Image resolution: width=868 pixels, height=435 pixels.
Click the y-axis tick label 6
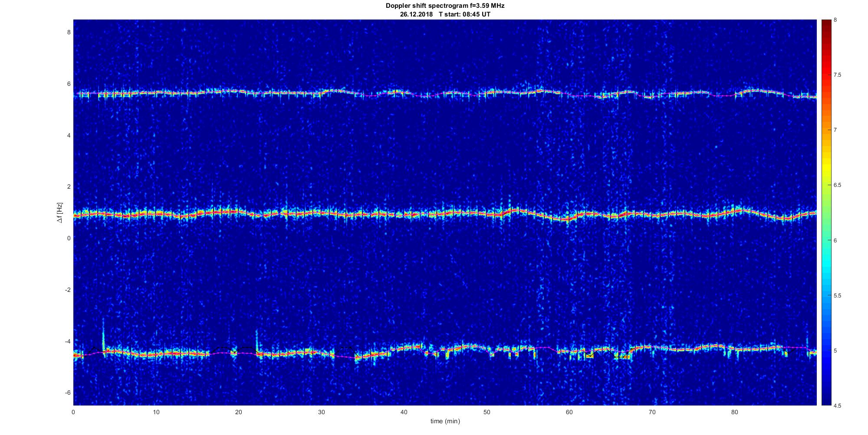(69, 84)
